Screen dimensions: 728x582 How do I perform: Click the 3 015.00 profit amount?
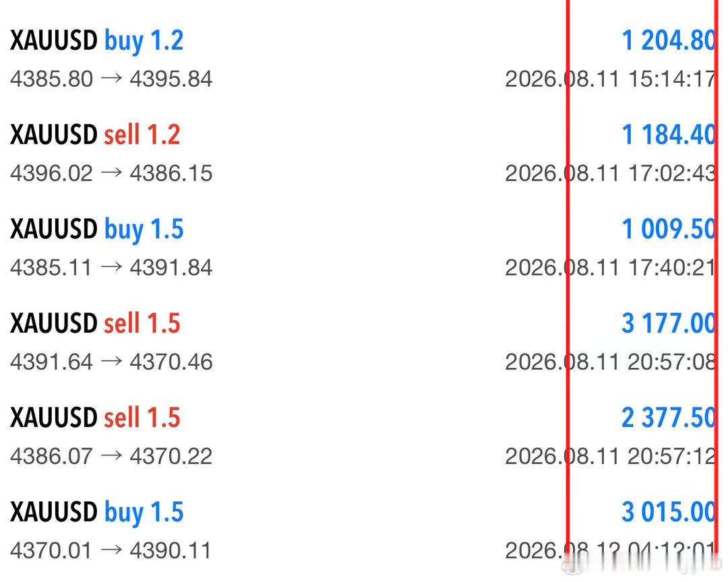click(x=669, y=511)
